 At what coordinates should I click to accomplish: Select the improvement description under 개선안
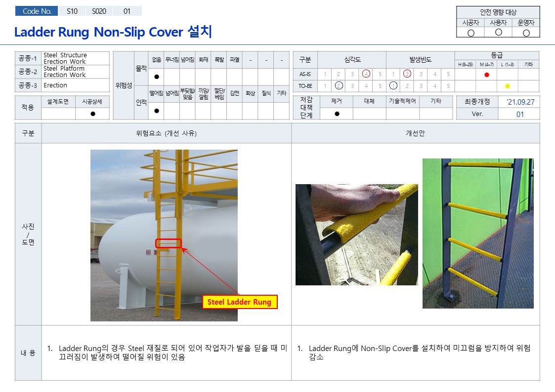click(x=414, y=353)
